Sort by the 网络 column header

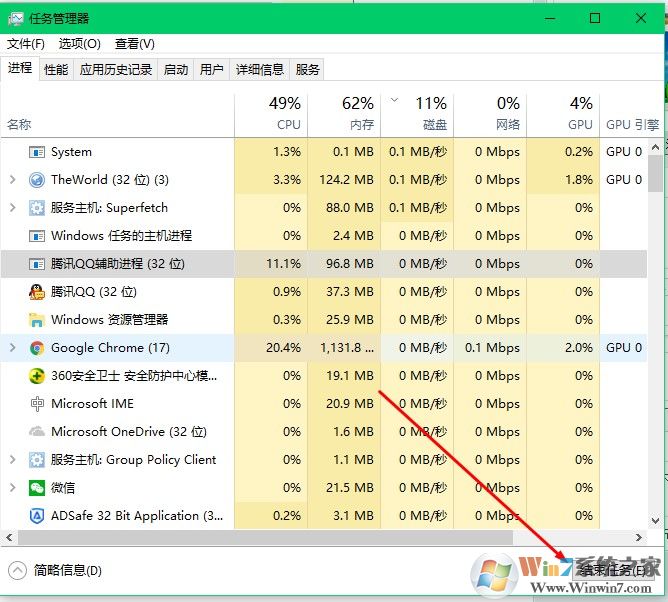click(x=490, y=115)
